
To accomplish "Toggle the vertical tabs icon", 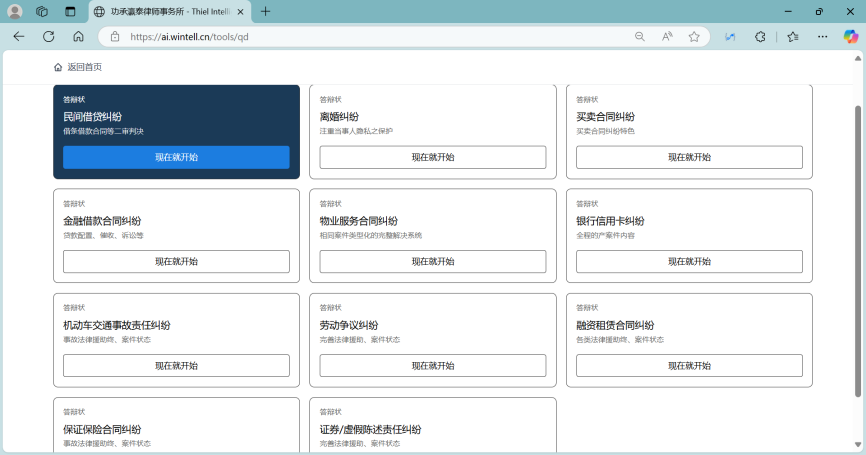I will pos(70,11).
